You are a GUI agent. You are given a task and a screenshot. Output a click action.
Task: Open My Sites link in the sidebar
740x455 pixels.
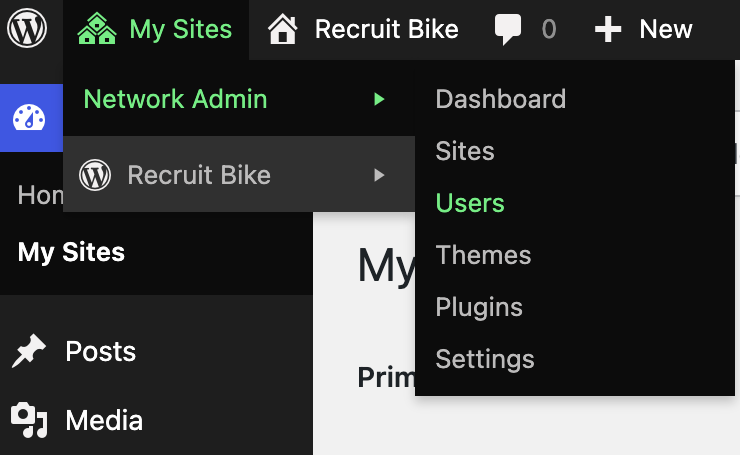pos(71,253)
